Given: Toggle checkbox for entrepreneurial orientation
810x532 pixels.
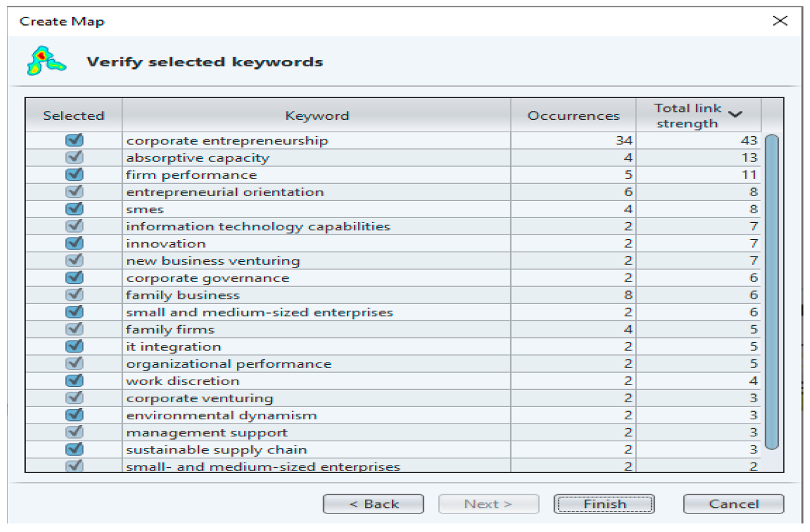Looking at the screenshot, I should click(x=74, y=192).
